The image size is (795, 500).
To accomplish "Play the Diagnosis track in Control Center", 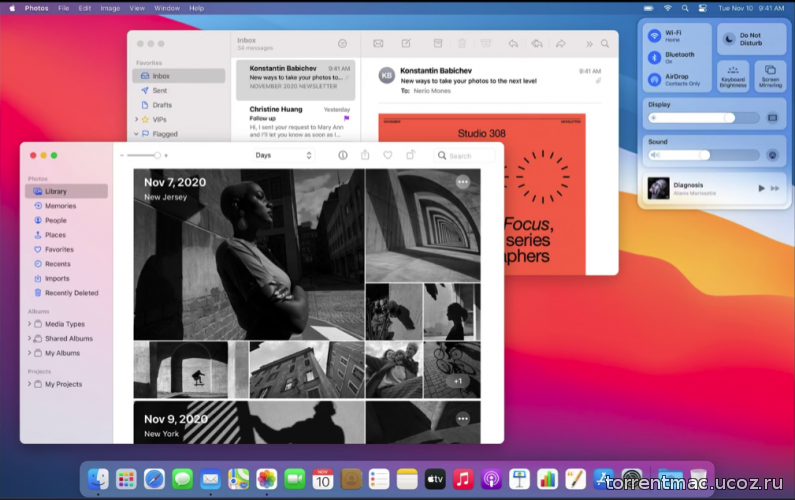I will click(x=761, y=188).
